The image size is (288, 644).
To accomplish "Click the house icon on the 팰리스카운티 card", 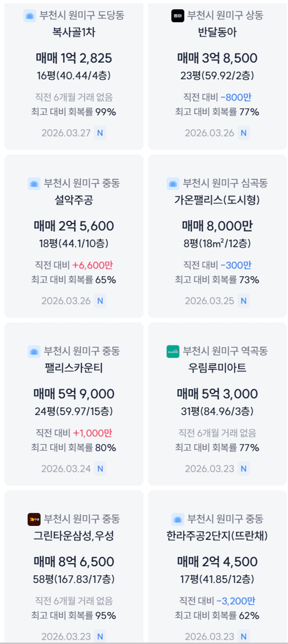I will (34, 351).
